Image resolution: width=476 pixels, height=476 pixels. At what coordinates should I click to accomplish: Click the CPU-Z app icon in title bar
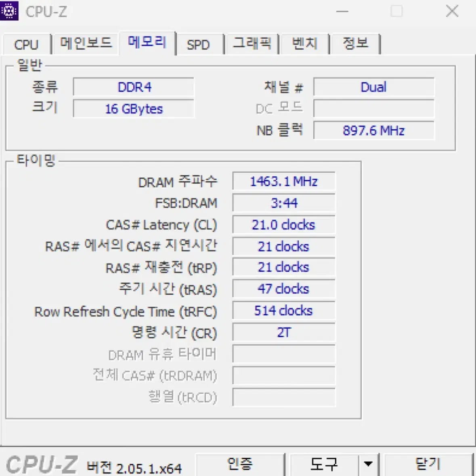(9, 10)
